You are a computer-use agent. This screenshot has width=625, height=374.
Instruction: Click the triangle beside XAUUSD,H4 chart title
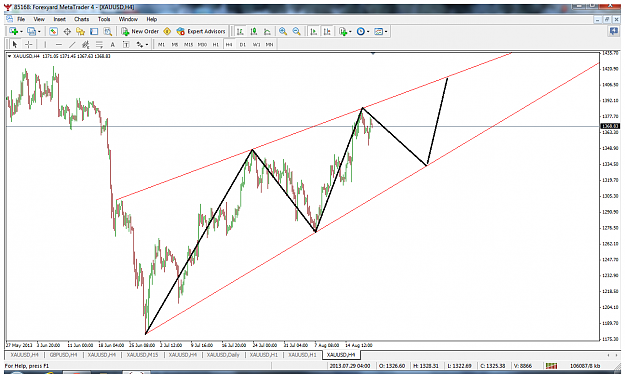tap(9, 56)
